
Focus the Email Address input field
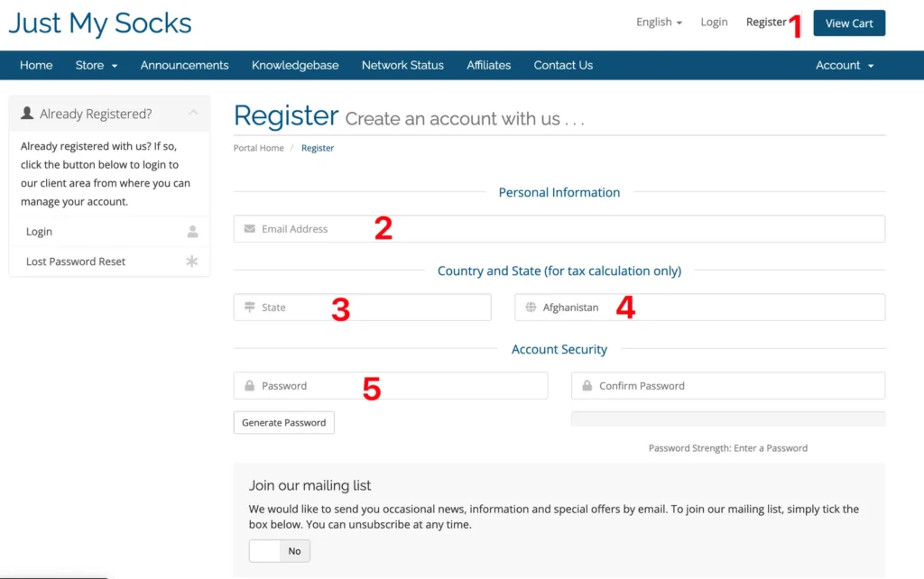tap(559, 228)
